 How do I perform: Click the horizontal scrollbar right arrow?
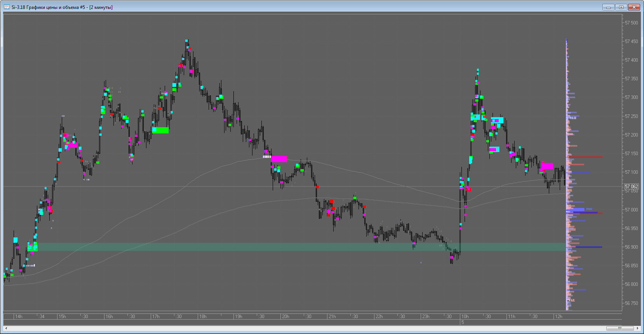(637, 328)
